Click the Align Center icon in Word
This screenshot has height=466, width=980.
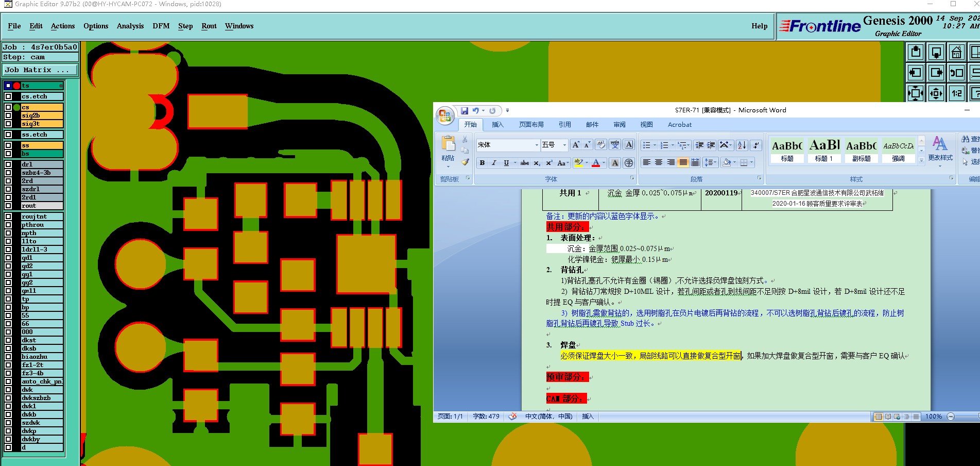click(x=659, y=162)
